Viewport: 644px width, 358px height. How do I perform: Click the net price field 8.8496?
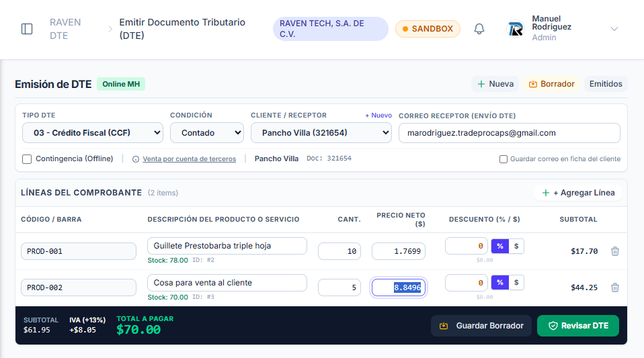pyautogui.click(x=399, y=287)
